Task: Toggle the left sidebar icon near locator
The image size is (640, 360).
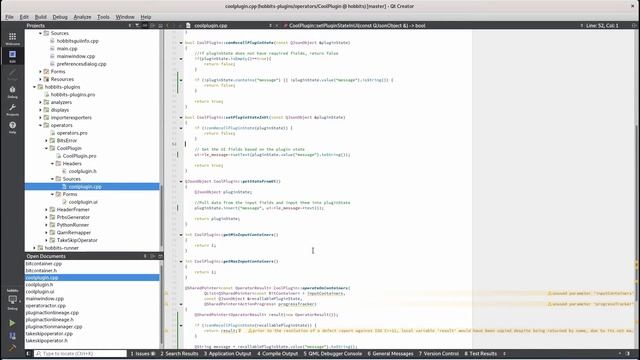Action: click(29, 353)
